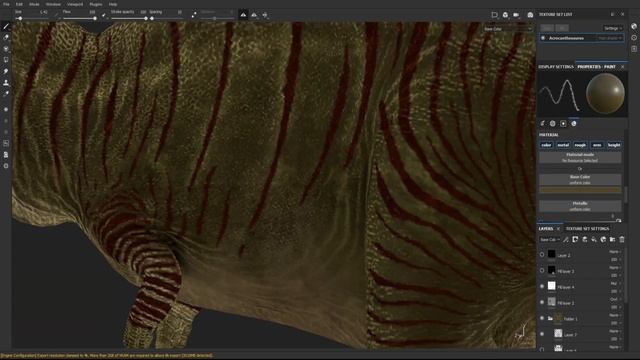This screenshot has width=640, height=360.
Task: Collapse the Folder 1 group icon
Action: click(550, 318)
